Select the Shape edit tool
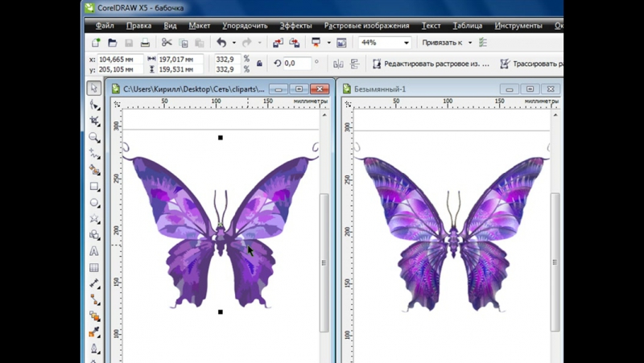This screenshot has width=644, height=363. click(94, 105)
